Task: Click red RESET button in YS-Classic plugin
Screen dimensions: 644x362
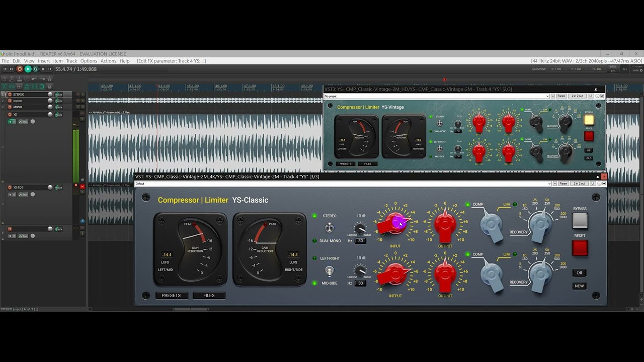Action: click(580, 247)
